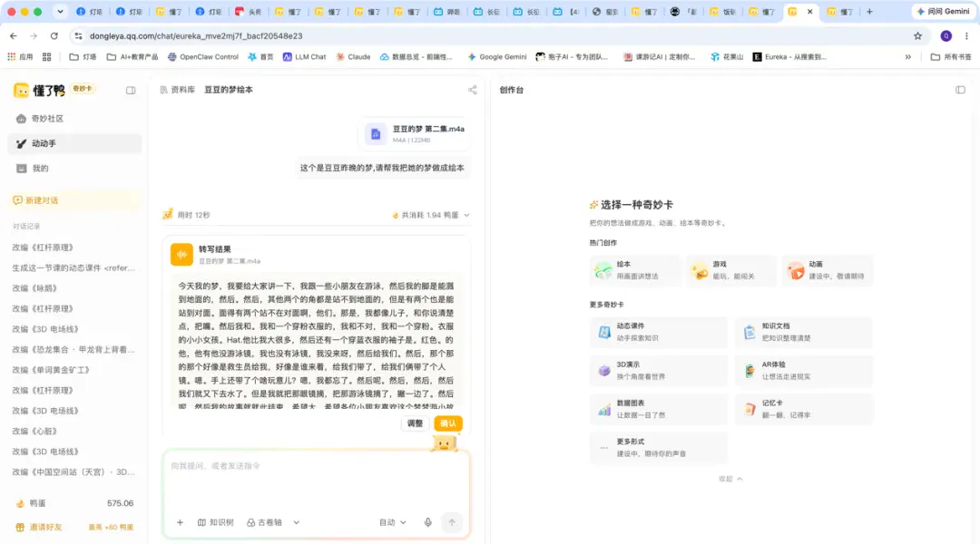Select the 3D演示 card
The image size is (980, 544).
pyautogui.click(x=658, y=371)
